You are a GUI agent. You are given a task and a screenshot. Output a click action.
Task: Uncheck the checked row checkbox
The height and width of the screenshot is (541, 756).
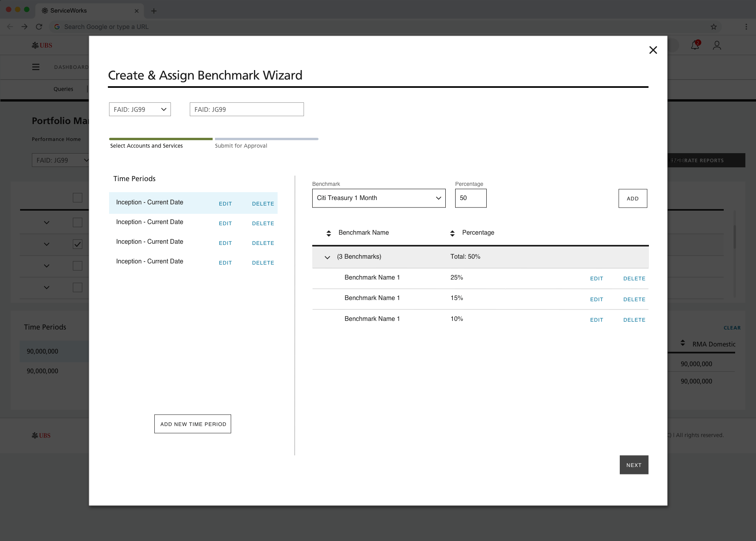pyautogui.click(x=78, y=244)
